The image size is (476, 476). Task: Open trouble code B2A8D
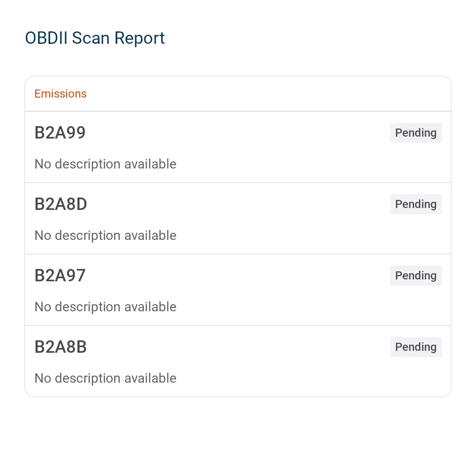tap(61, 204)
